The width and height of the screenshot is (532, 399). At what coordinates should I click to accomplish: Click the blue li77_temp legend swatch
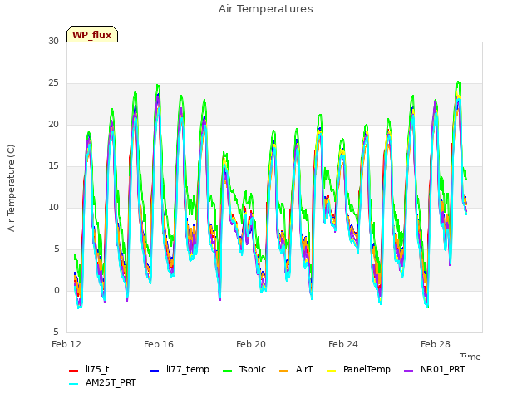click(155, 371)
